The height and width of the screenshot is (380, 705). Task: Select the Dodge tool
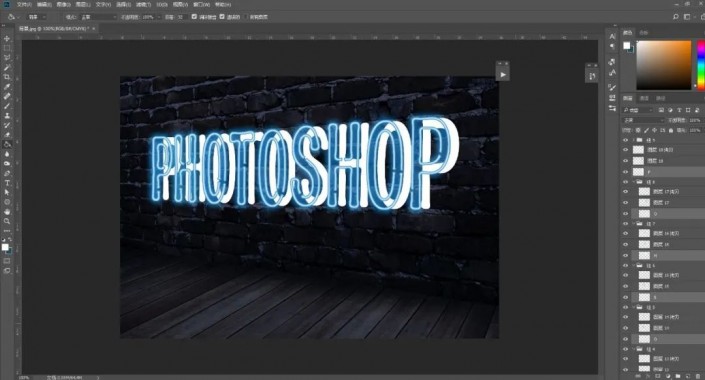7,164
